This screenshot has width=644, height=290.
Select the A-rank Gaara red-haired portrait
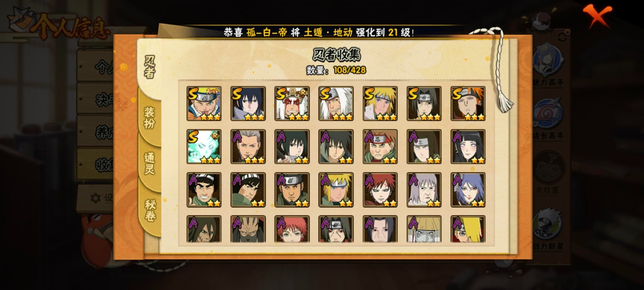pyautogui.click(x=380, y=190)
